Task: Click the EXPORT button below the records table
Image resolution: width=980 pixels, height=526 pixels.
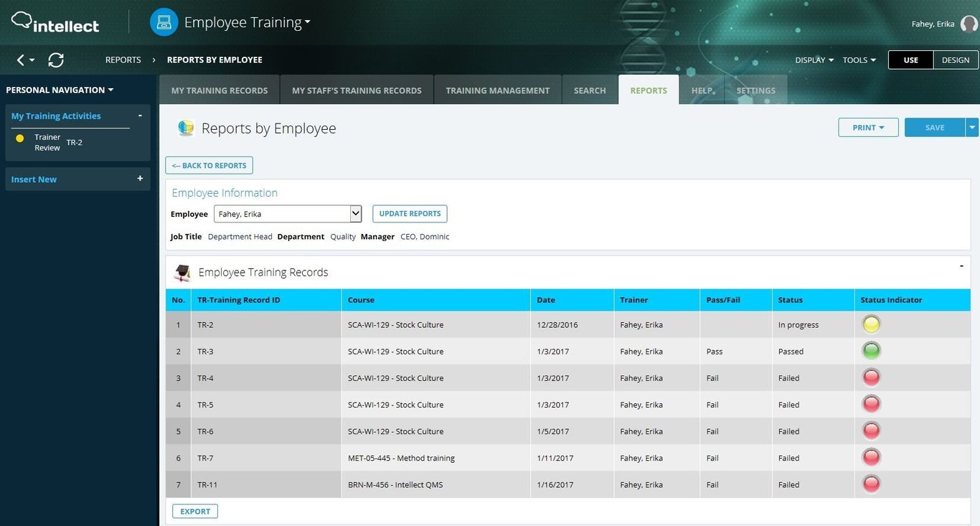Action: tap(194, 510)
